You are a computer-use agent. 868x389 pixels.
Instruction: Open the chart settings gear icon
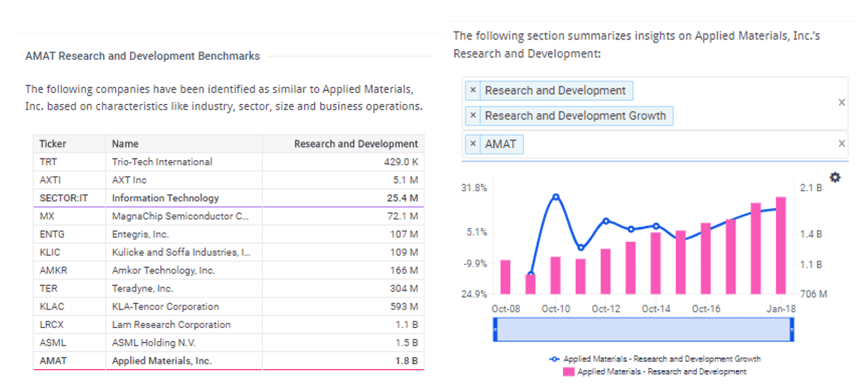coord(835,177)
